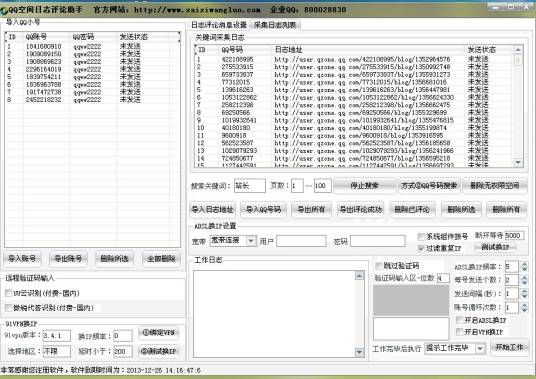Screen dimensions: 536x379
Task: Click the ②测试换IP button in 91VPN section
Action: tap(159, 351)
